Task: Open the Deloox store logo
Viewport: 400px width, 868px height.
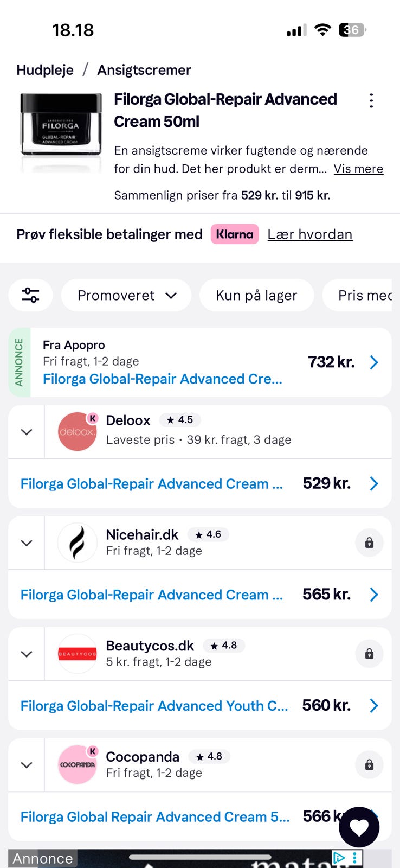Action: [x=77, y=432]
